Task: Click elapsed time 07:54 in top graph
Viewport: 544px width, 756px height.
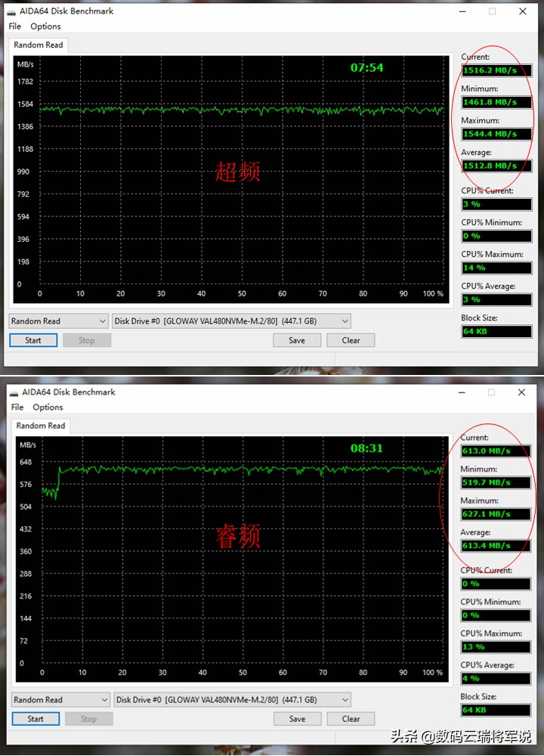Action: (366, 68)
